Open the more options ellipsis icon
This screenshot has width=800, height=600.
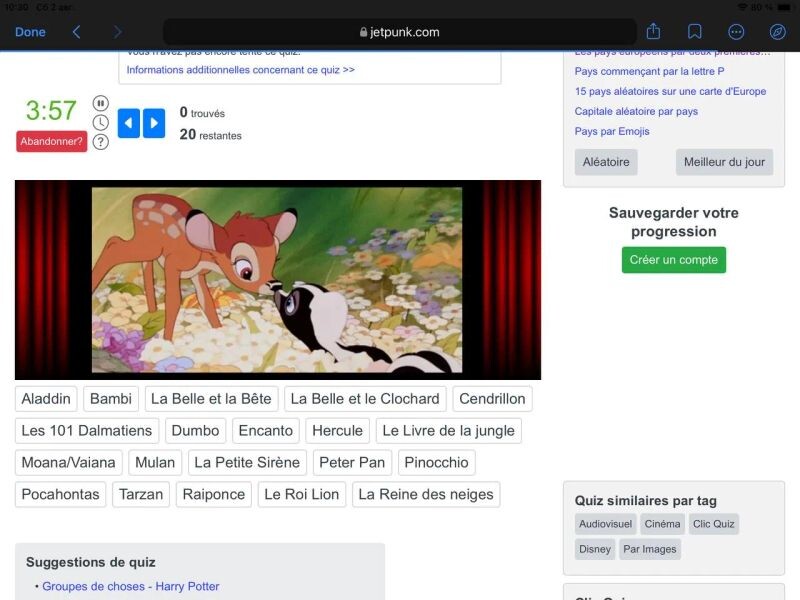[736, 32]
